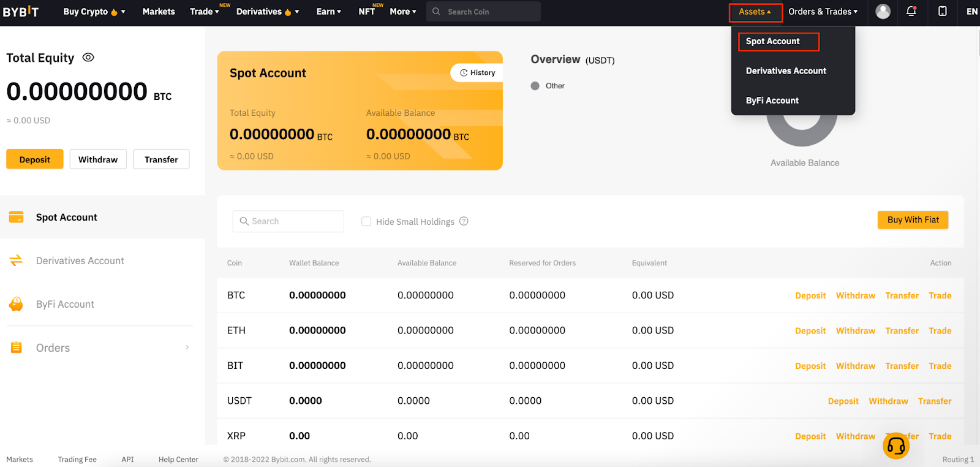This screenshot has width=980, height=467.
Task: Click Withdraw link in USDT row
Action: [x=888, y=401]
